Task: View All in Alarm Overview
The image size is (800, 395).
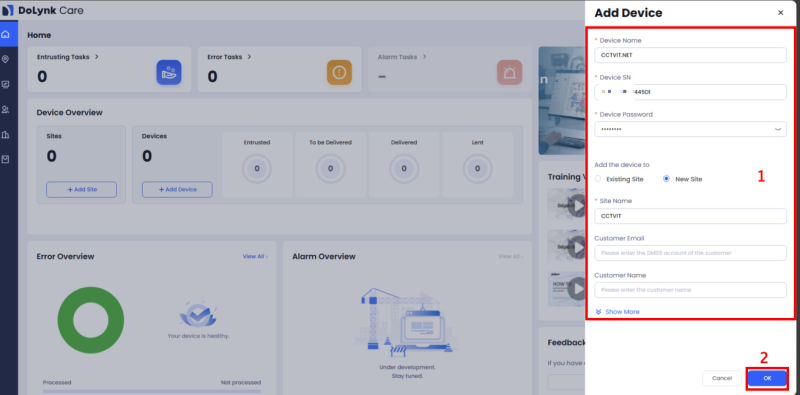Action: 510,256
